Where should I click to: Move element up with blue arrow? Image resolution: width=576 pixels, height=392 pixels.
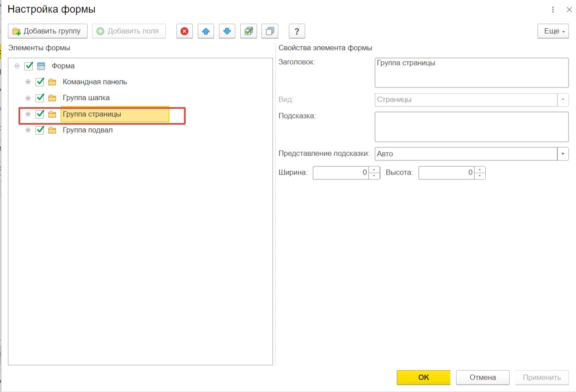pyautogui.click(x=206, y=31)
